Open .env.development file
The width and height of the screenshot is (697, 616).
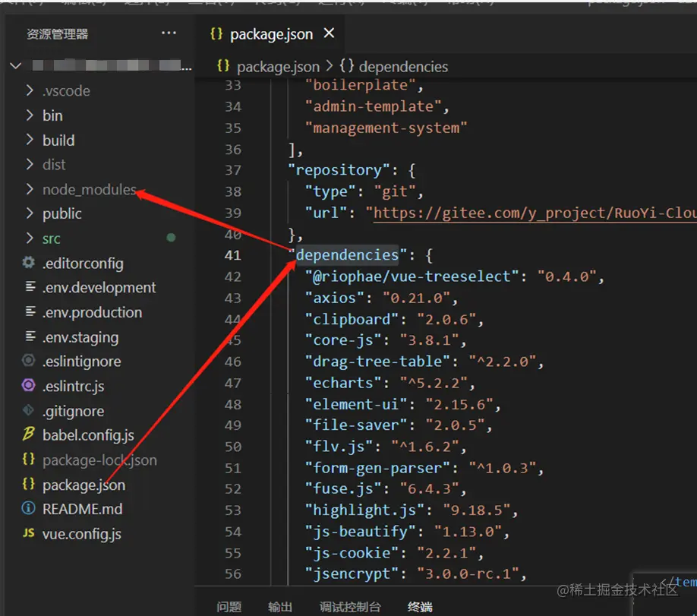tap(99, 287)
